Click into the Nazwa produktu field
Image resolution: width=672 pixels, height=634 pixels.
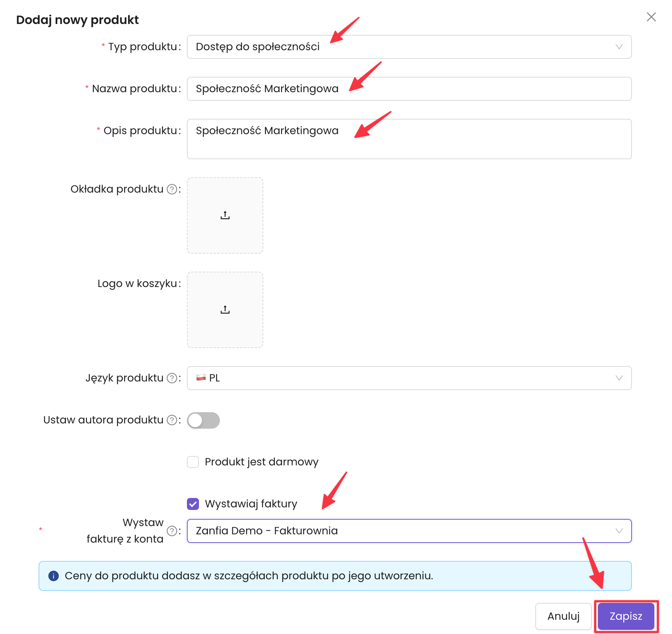tap(409, 89)
